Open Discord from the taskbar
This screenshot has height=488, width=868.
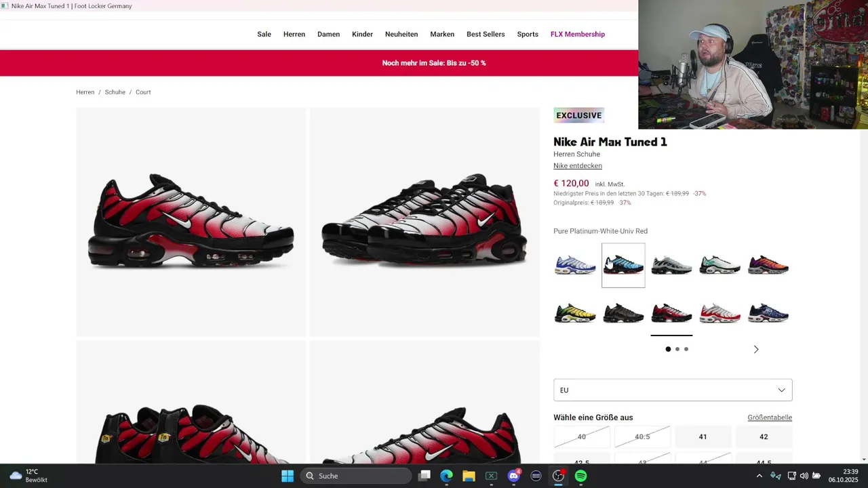pos(514,476)
